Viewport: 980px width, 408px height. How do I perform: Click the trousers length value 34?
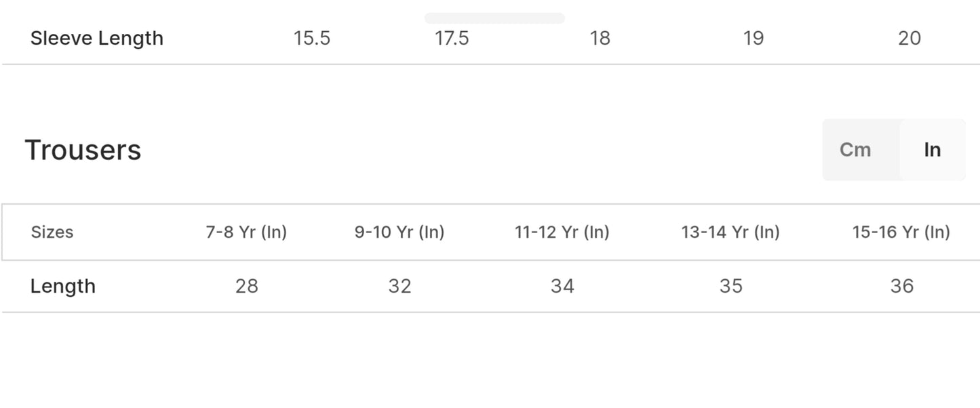(562, 286)
